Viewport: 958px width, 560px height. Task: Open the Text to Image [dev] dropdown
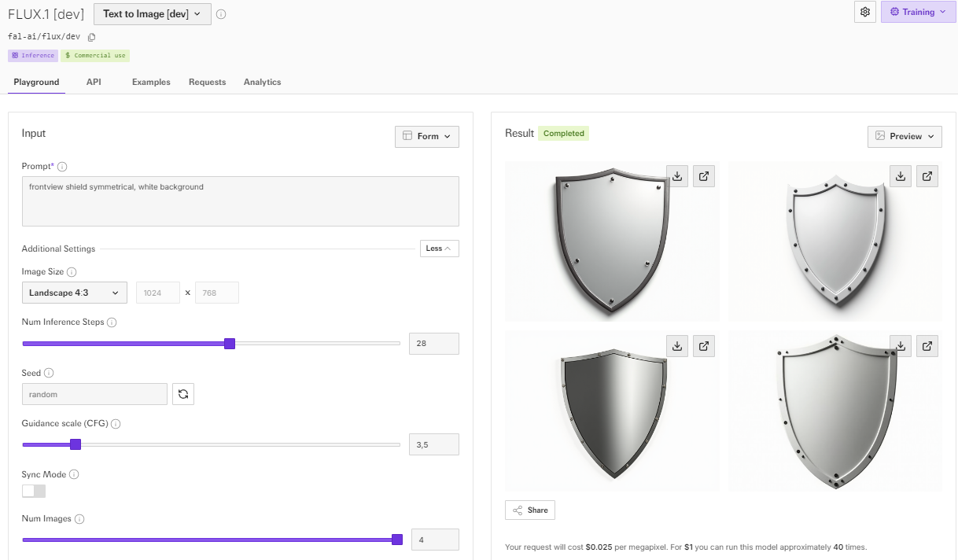[153, 13]
